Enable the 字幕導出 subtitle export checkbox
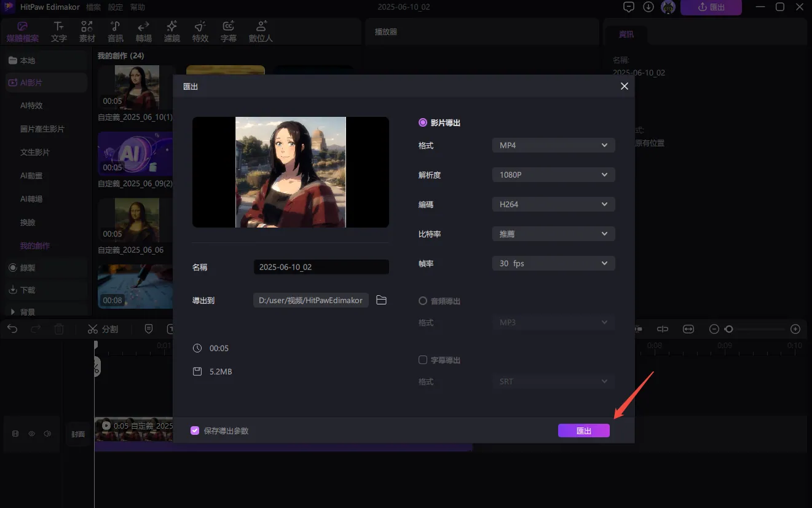 pyautogui.click(x=422, y=360)
